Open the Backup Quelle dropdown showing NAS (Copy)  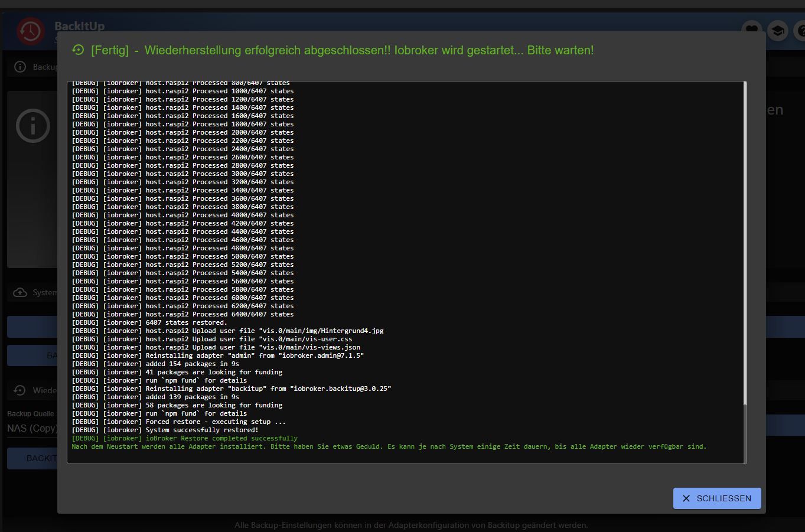[x=32, y=429]
